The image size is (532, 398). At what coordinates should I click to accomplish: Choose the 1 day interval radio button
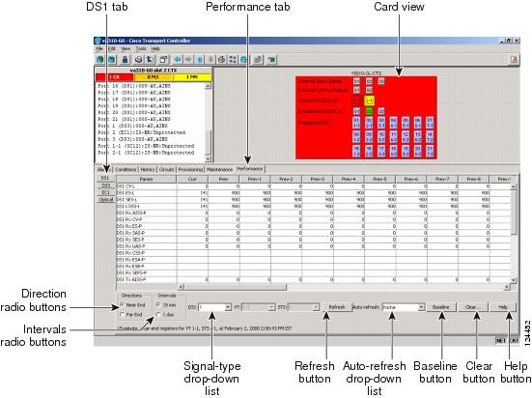158,315
